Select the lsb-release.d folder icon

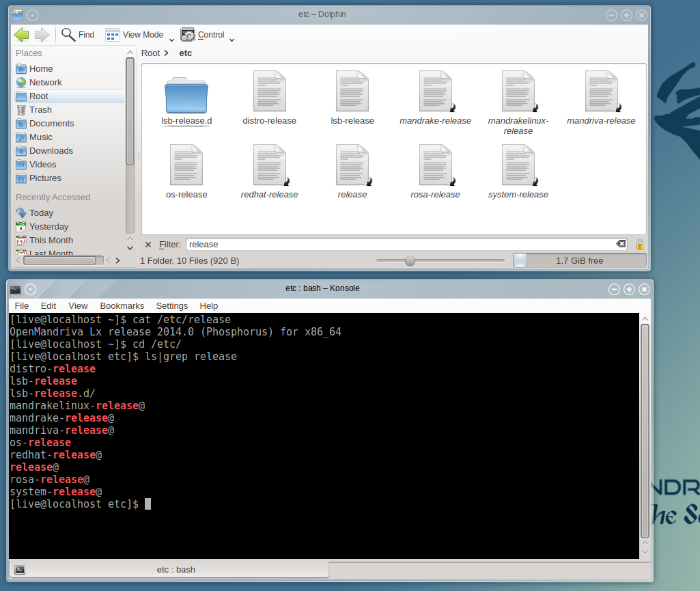(x=186, y=95)
